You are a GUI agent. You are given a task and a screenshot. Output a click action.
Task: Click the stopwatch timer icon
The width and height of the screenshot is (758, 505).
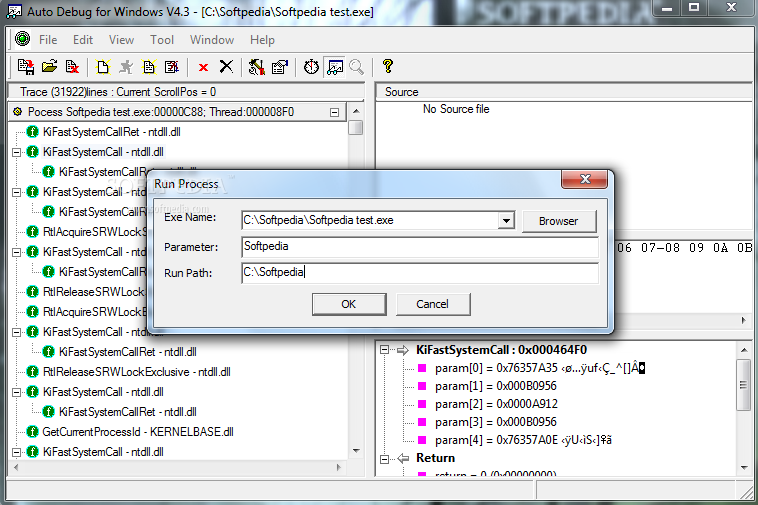coord(311,67)
